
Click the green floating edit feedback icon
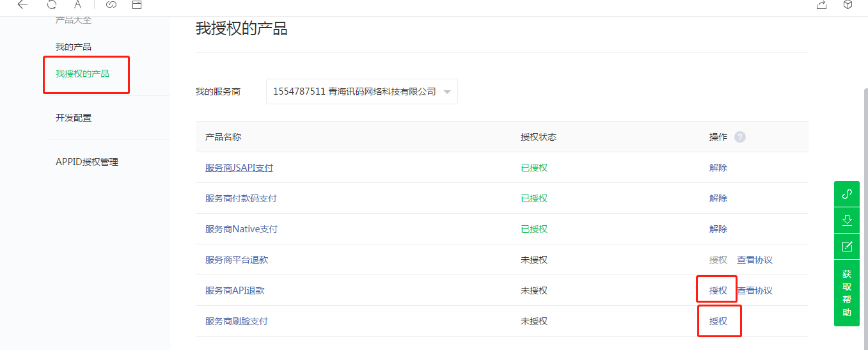tap(847, 246)
